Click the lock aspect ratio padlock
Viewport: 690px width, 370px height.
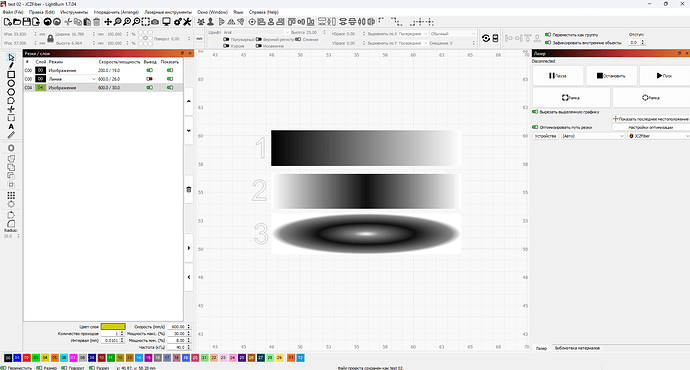coord(50,39)
